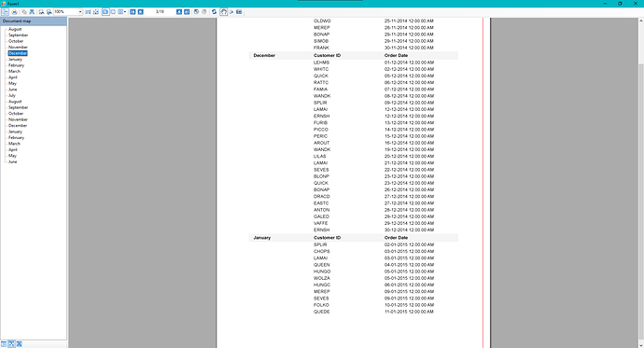
Task: Select the fit page width icon
Action: 88,12
